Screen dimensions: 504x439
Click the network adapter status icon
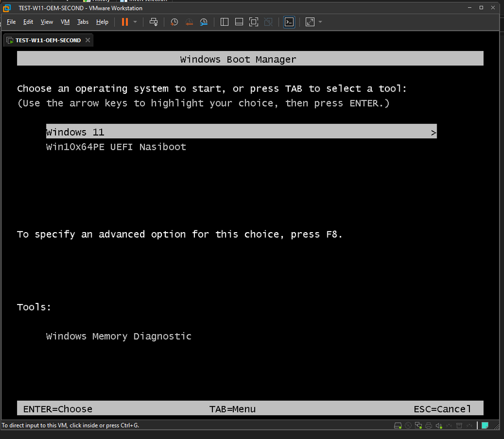[418, 425]
